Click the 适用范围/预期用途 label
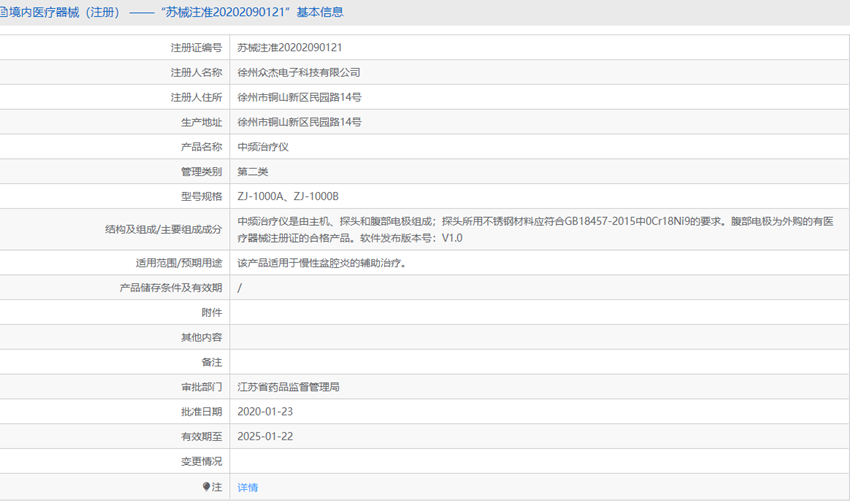 (179, 263)
